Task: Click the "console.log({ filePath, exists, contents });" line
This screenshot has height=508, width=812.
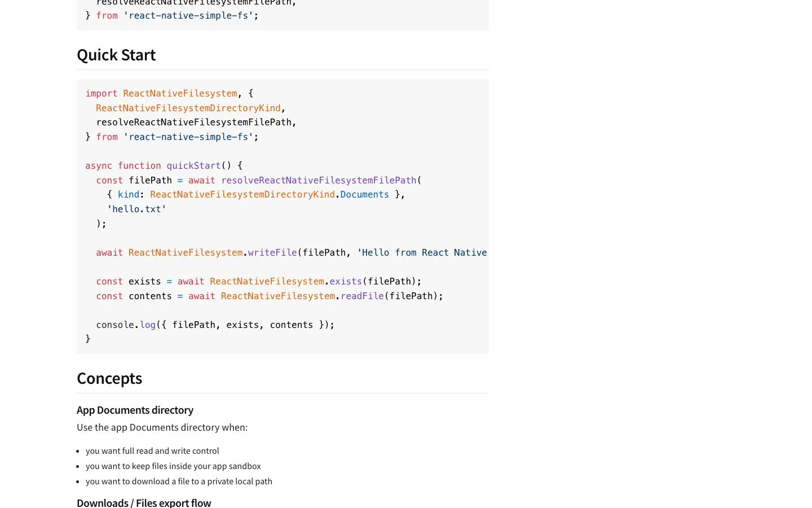Action: pos(215,325)
